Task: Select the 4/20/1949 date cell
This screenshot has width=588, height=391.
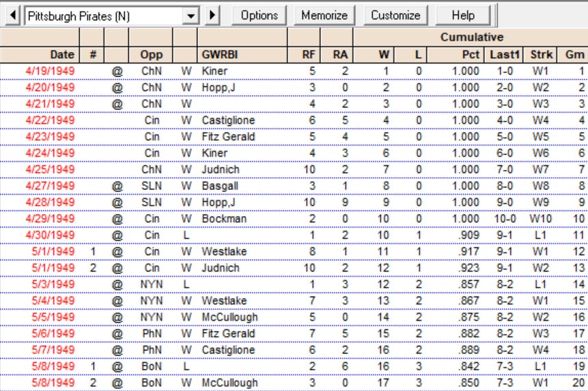Action: (x=50, y=87)
